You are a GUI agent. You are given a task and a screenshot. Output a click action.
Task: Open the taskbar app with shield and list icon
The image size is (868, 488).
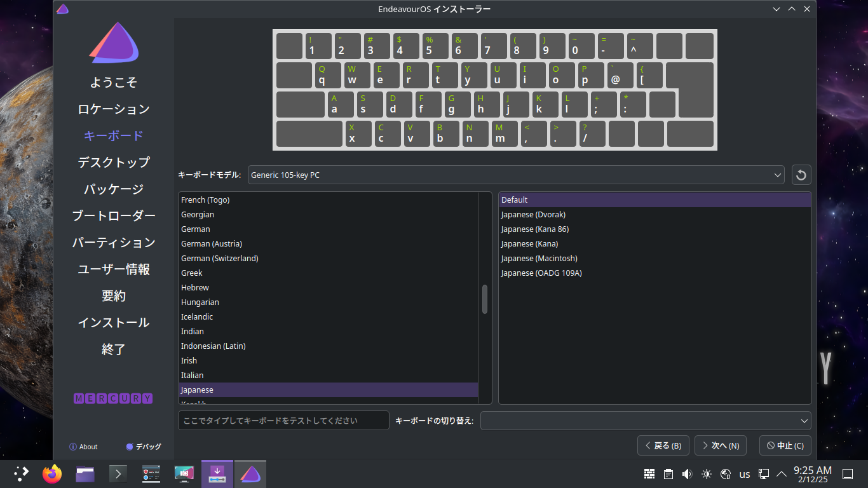(151, 474)
